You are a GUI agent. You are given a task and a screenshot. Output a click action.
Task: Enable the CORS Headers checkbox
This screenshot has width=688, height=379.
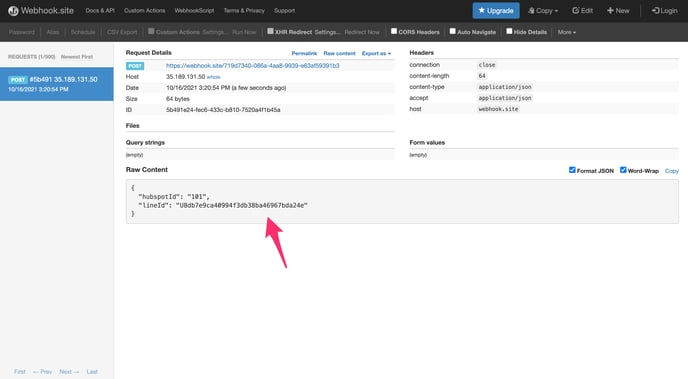point(394,31)
